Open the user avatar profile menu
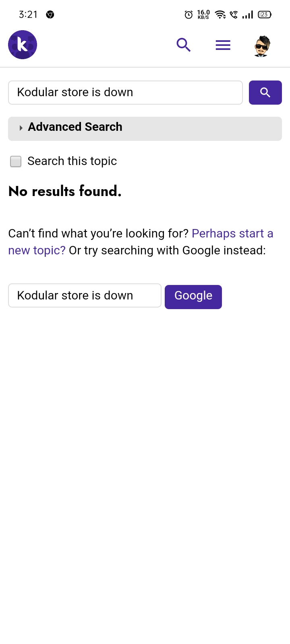290x644 pixels. tap(262, 45)
